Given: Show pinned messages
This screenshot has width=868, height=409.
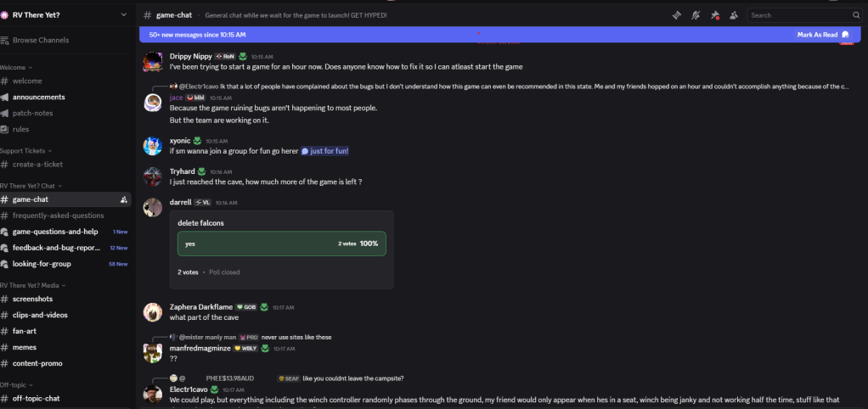Looking at the screenshot, I should [715, 15].
